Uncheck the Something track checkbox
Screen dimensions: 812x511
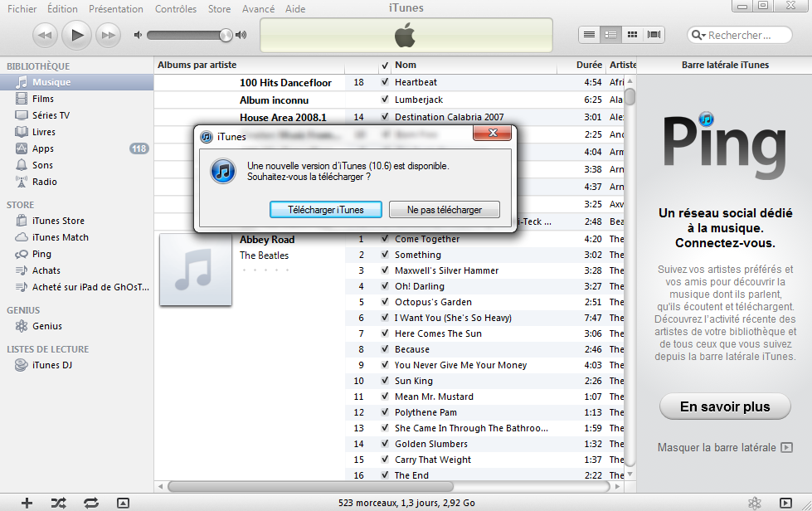coord(385,255)
